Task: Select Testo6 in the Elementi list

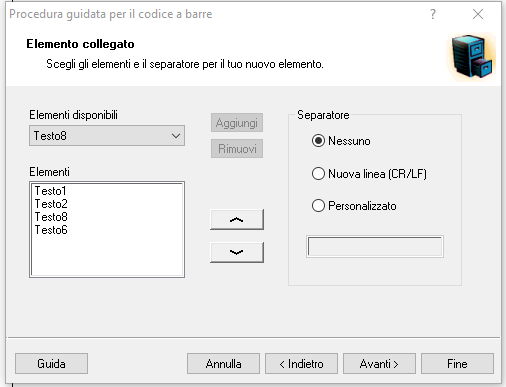Action: coord(51,230)
